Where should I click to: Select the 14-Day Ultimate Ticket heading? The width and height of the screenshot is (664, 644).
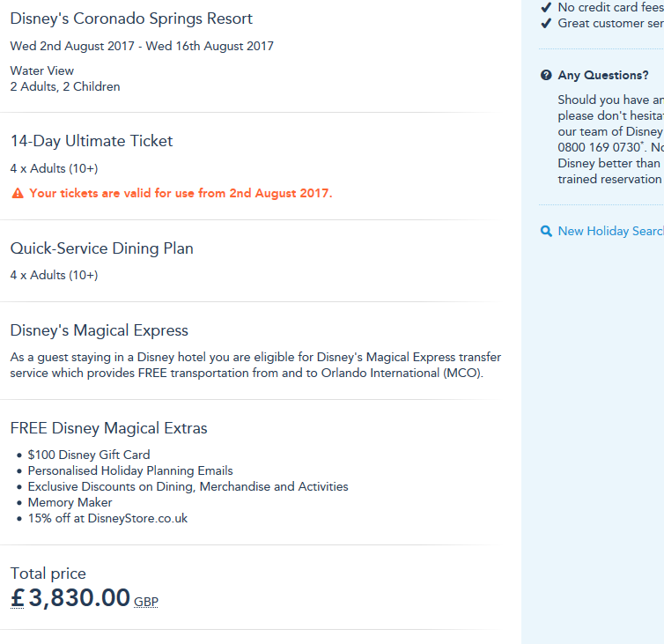click(x=92, y=141)
